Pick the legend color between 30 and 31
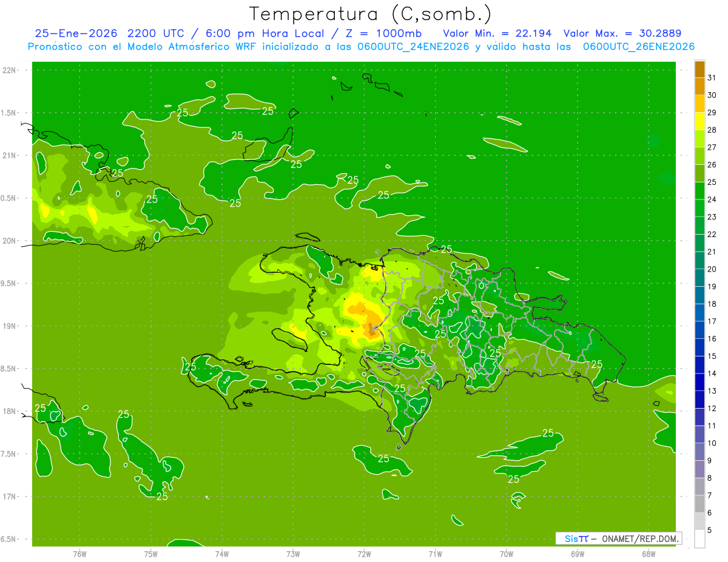The image size is (728, 562). pos(699,87)
